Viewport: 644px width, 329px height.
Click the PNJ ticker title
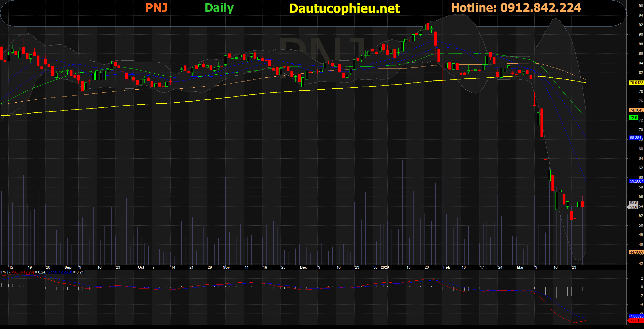click(x=156, y=8)
